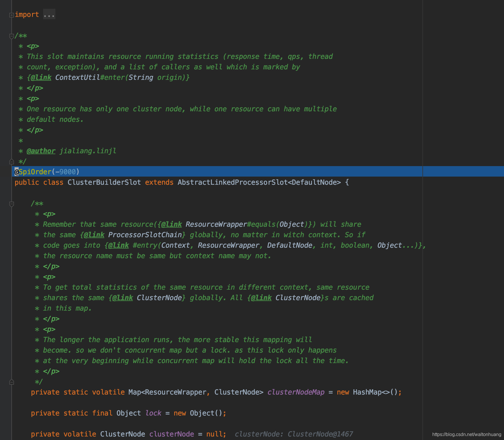Collapse the class Javadoc at its closing marker
The width and height of the screenshot is (504, 440).
coord(12,161)
